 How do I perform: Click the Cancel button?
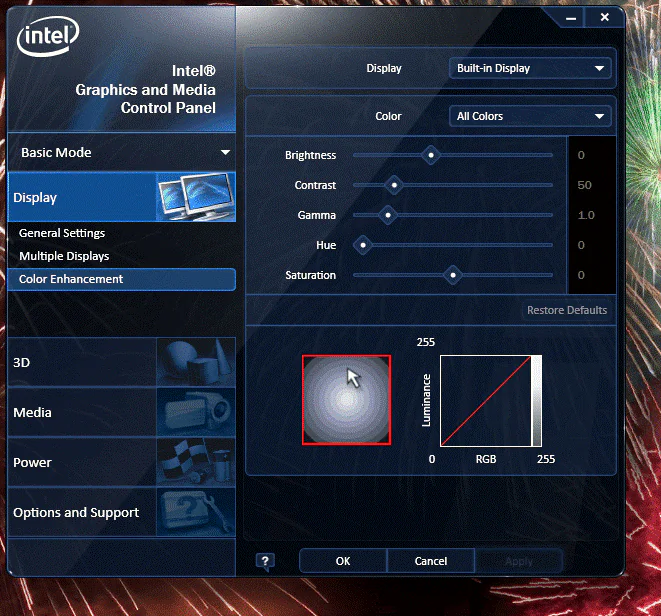pyautogui.click(x=431, y=561)
